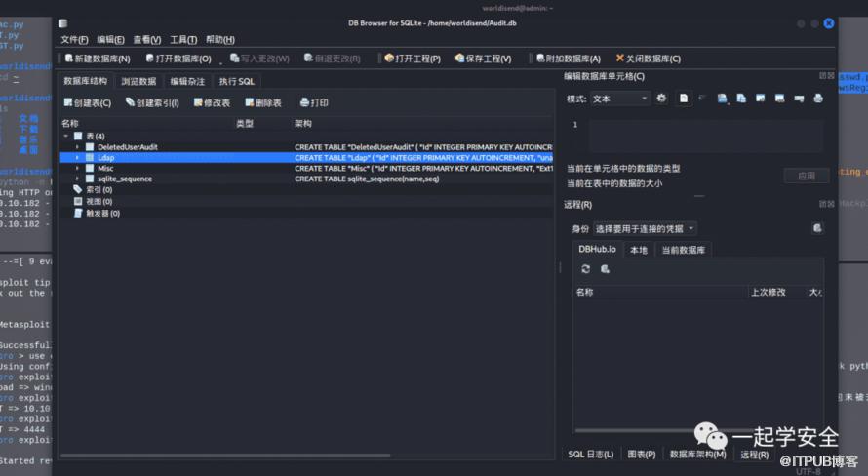This screenshot has height=476, width=868.
Task: Switch to the Browse Data (浏览数据) tab
Action: click(138, 81)
